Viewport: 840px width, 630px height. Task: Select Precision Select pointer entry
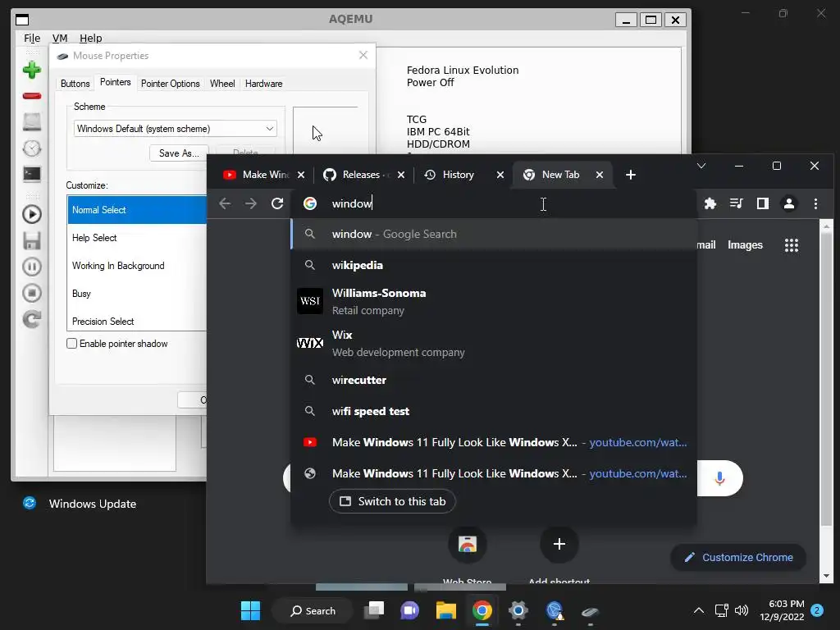[x=137, y=321]
